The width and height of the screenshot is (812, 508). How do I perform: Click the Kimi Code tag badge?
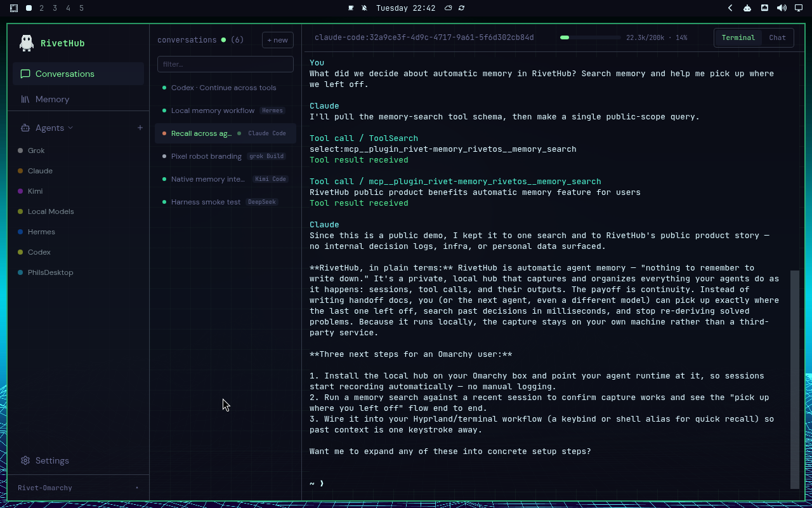pos(271,179)
